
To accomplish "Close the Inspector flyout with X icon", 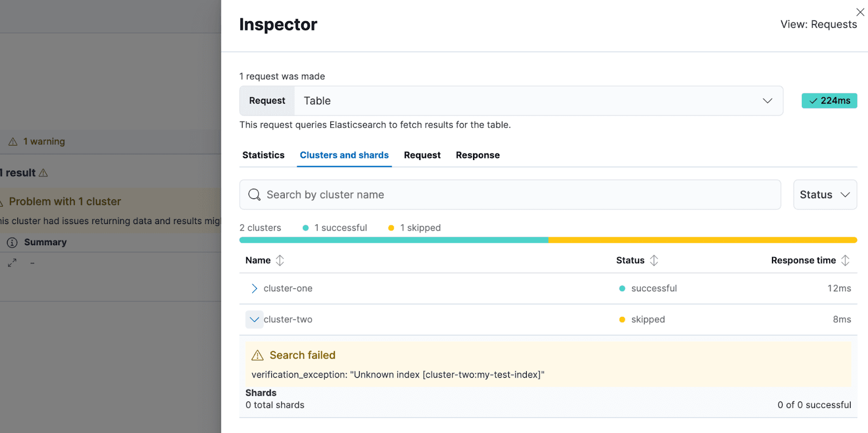I will (860, 12).
